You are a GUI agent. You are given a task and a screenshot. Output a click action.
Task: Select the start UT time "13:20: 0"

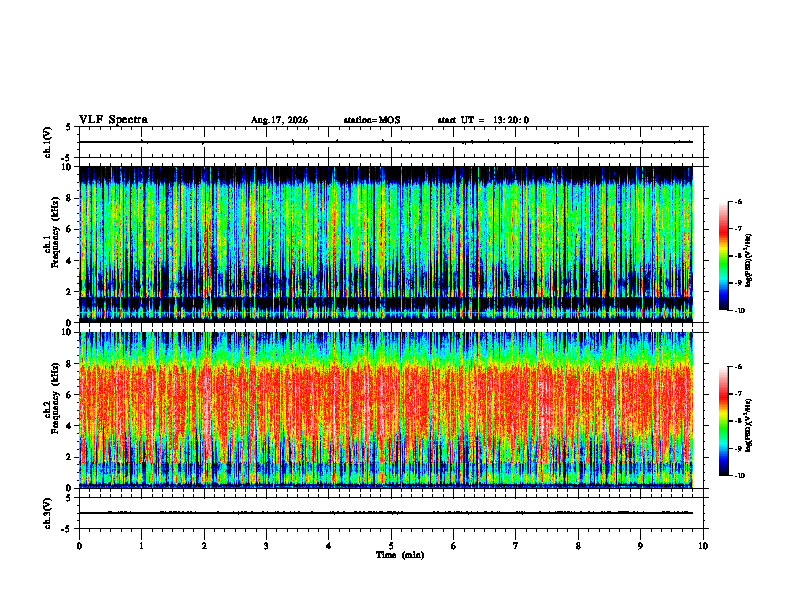(x=511, y=120)
